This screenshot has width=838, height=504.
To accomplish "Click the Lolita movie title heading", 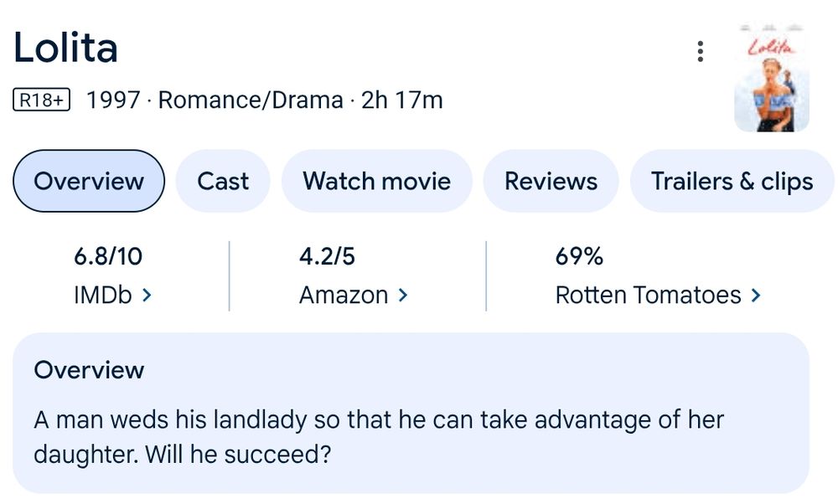I will pos(65,49).
